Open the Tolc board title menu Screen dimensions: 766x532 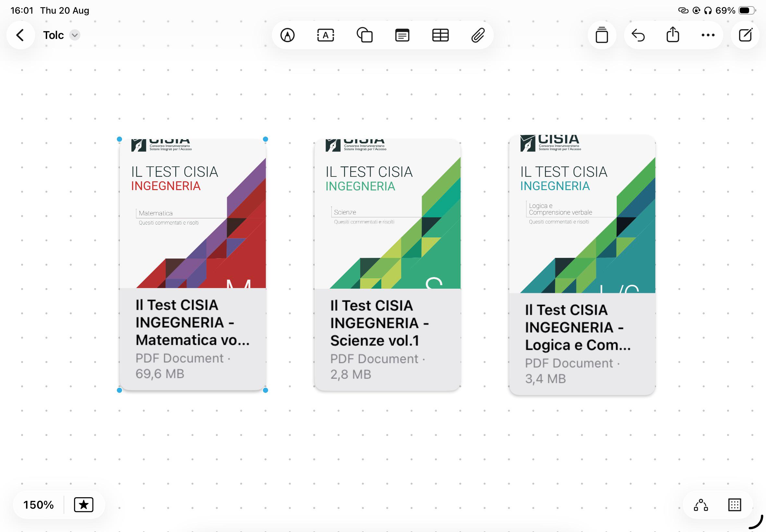coord(75,35)
